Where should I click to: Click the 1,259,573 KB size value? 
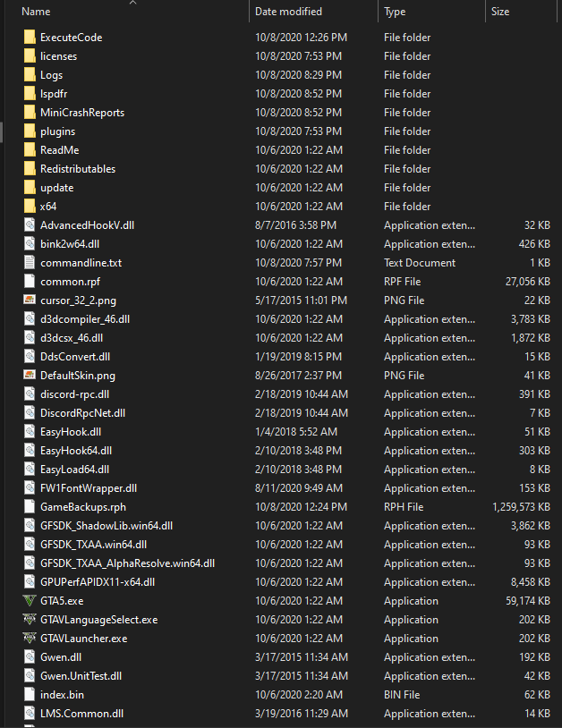click(521, 507)
